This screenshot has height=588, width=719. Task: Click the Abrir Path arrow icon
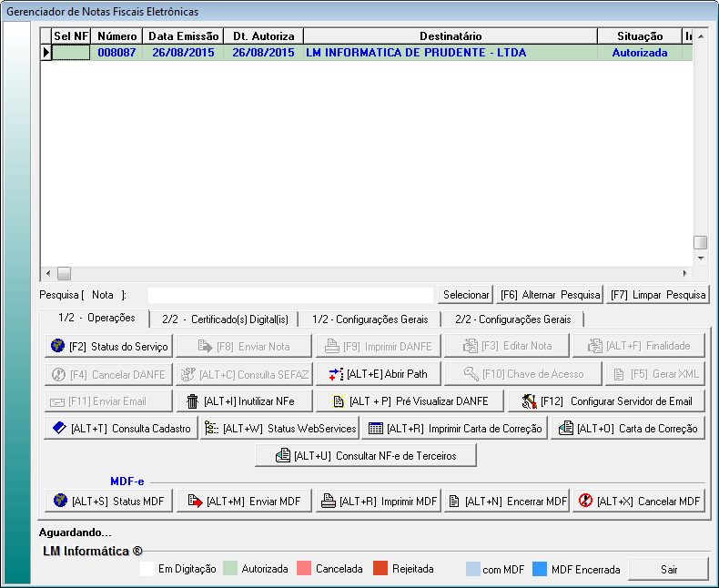[x=336, y=374]
